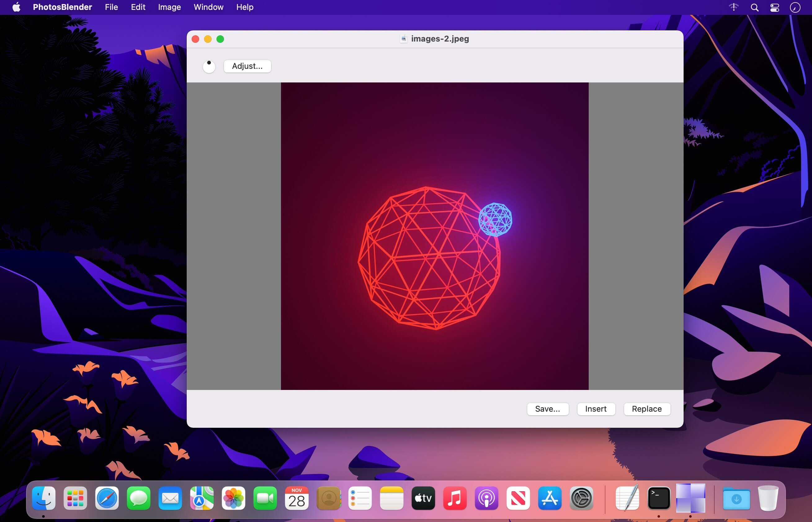The image size is (812, 522).
Task: Open Control Center in menu bar
Action: click(775, 7)
